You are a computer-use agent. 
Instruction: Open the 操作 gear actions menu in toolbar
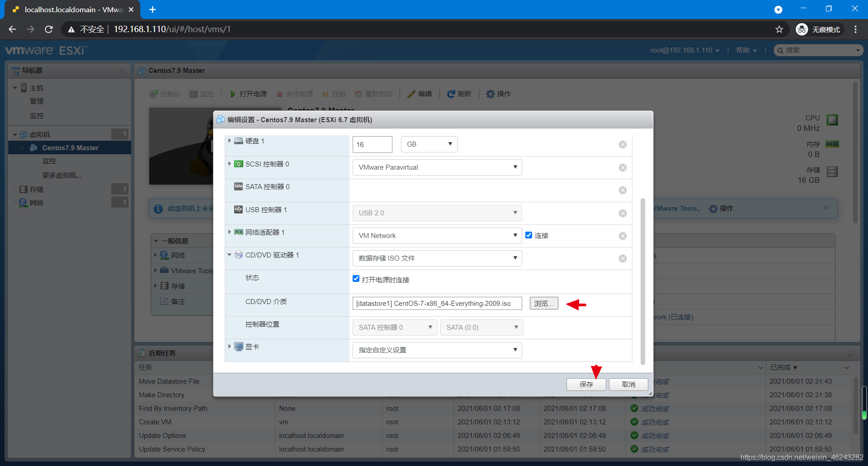click(498, 94)
